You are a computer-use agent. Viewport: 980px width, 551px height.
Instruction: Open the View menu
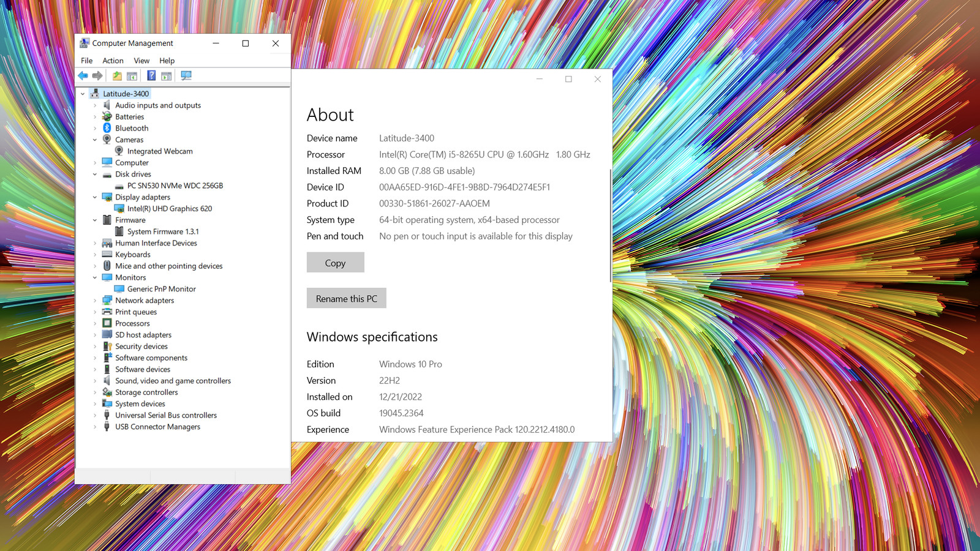pos(141,61)
